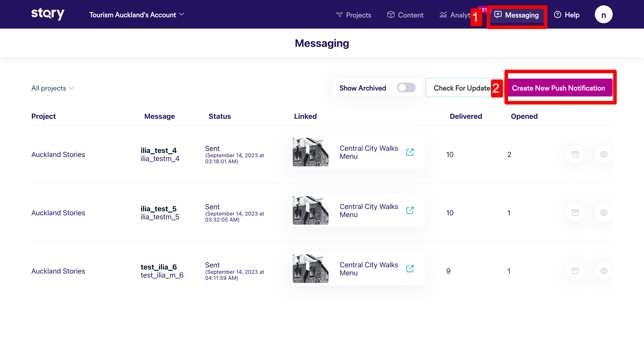
Task: Open the Content navigation item
Action: (x=405, y=15)
